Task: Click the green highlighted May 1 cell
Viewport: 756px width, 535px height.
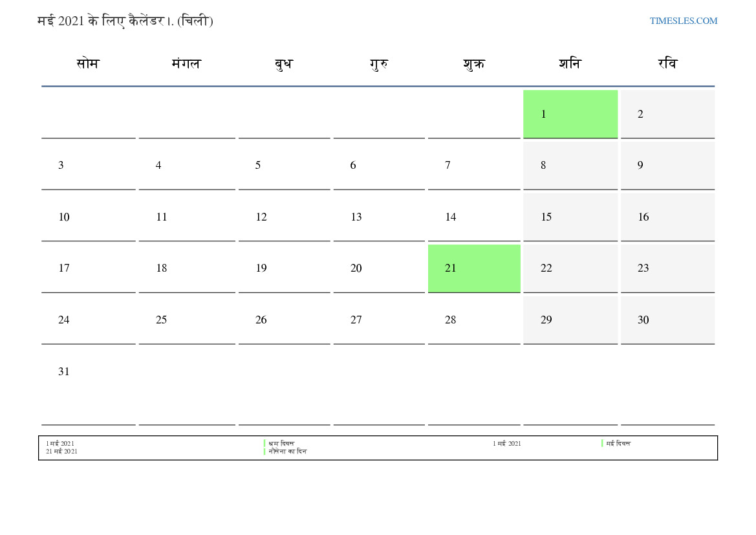Action: (570, 114)
